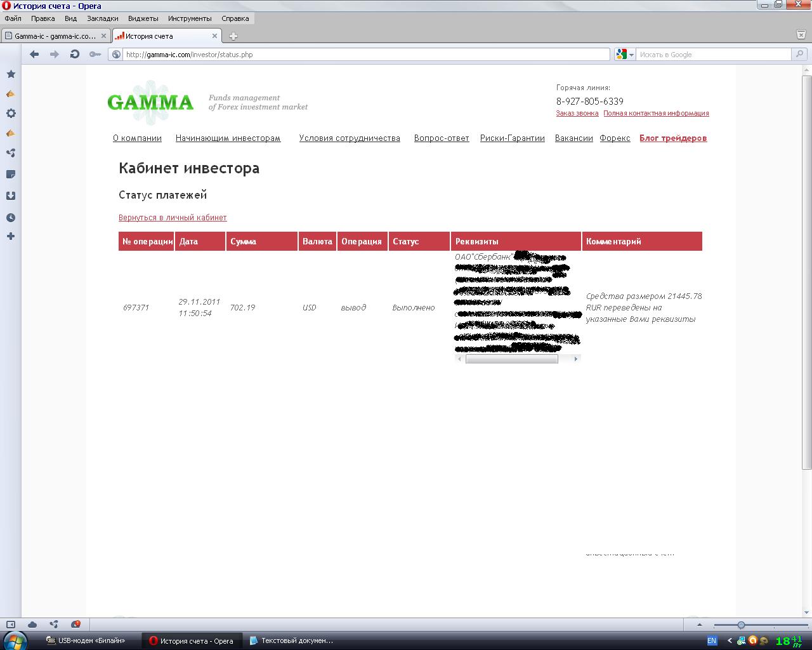Open the Файл menu
The image size is (812, 650).
[x=13, y=18]
